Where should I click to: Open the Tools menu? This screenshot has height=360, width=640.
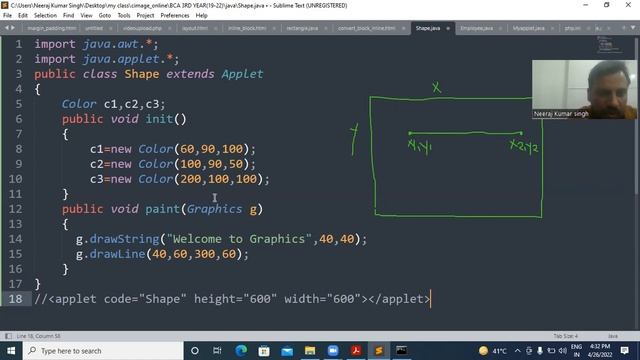pos(124,16)
